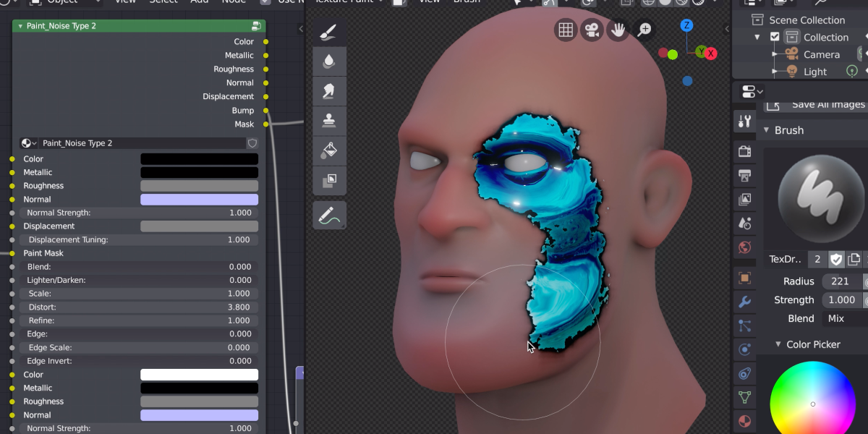Viewport: 868px width, 434px height.
Task: Open the Modifiers wrench tab
Action: click(744, 302)
